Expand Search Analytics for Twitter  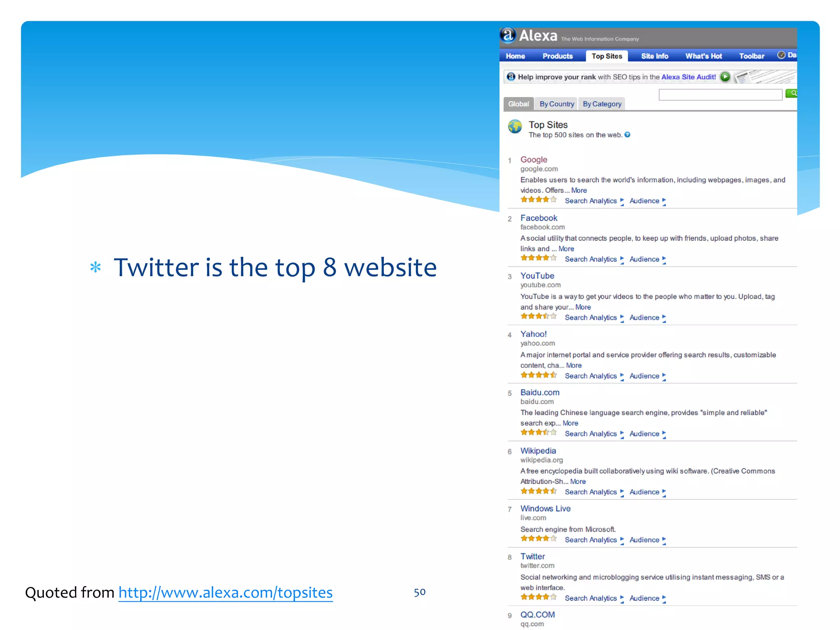point(594,598)
